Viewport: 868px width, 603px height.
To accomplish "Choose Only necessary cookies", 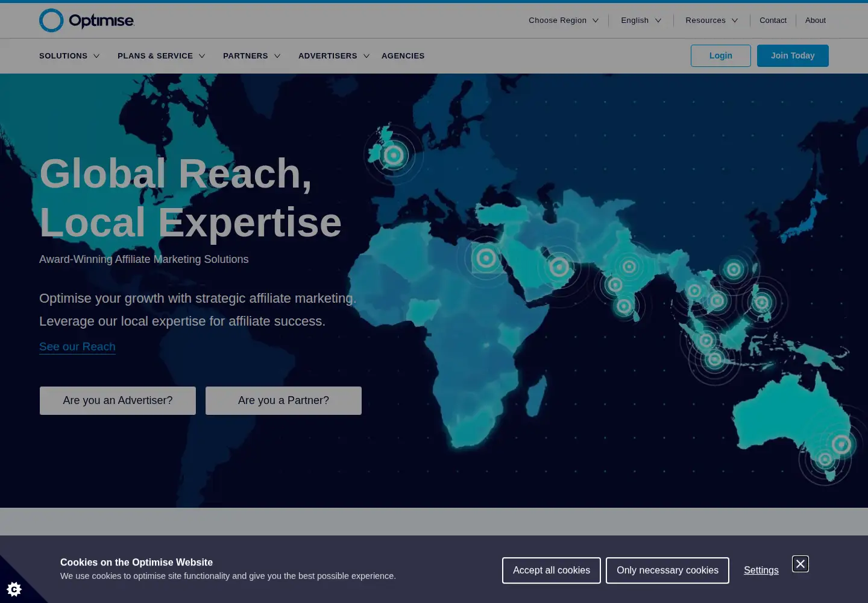I will click(667, 570).
